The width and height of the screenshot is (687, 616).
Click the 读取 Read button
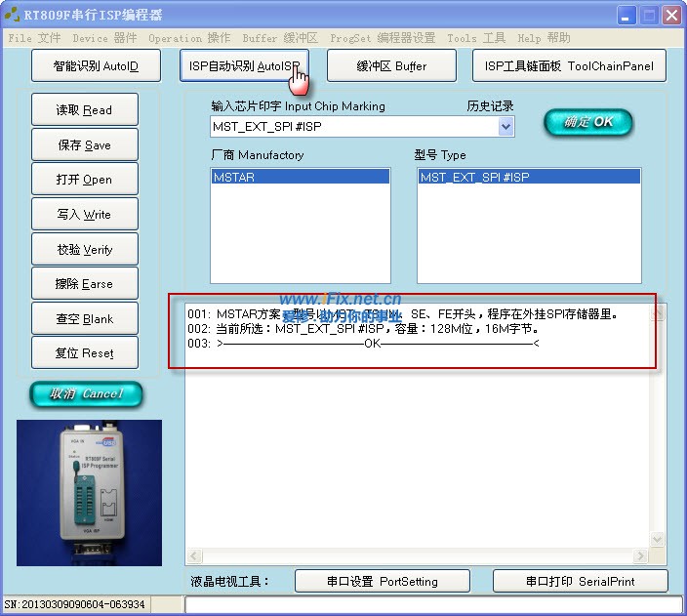pos(84,110)
